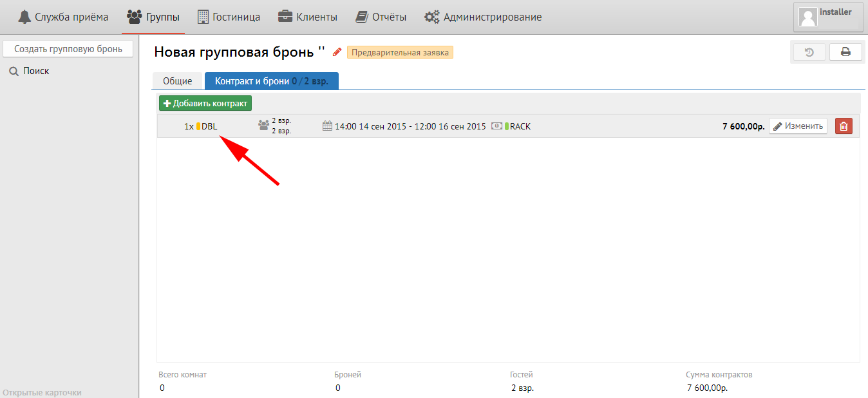Switch to the Контракт и брони tab
868x398 pixels.
(272, 81)
